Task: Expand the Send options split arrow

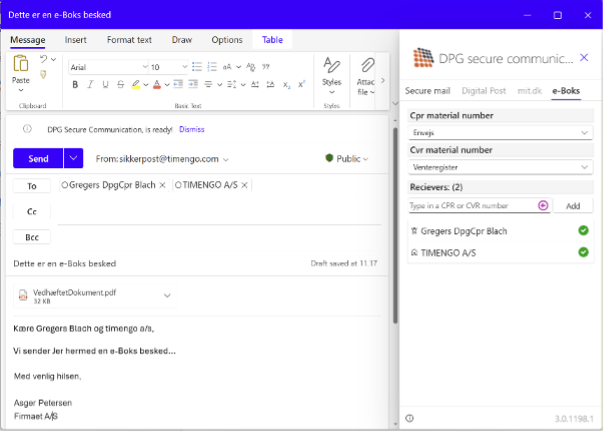Action: point(73,158)
